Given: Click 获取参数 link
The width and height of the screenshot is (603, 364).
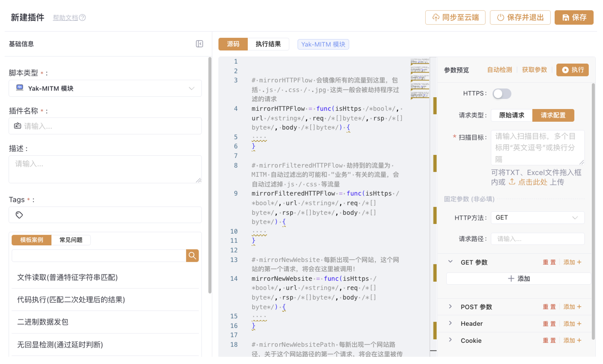Looking at the screenshot, I should (534, 70).
